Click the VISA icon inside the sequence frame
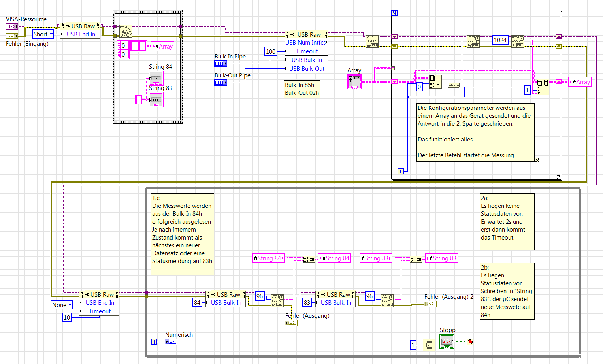Screen dimensions: 603x364 click(126, 31)
